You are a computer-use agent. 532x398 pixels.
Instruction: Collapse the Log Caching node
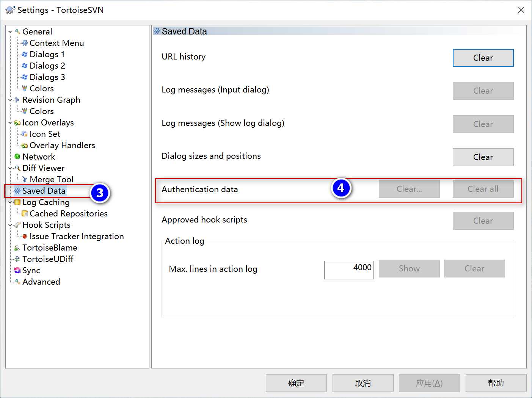click(x=10, y=202)
